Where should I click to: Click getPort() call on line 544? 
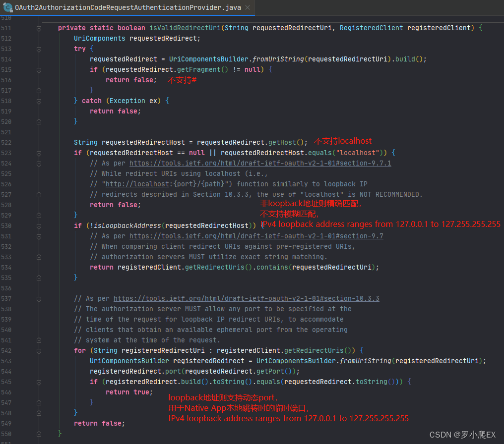(274, 371)
